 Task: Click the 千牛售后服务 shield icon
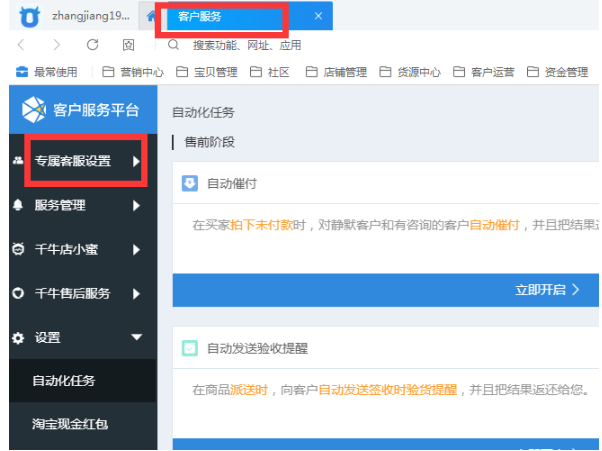coord(18,293)
